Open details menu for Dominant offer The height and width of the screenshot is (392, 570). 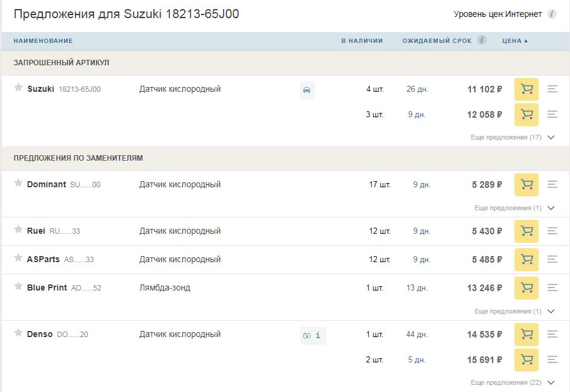click(x=552, y=184)
